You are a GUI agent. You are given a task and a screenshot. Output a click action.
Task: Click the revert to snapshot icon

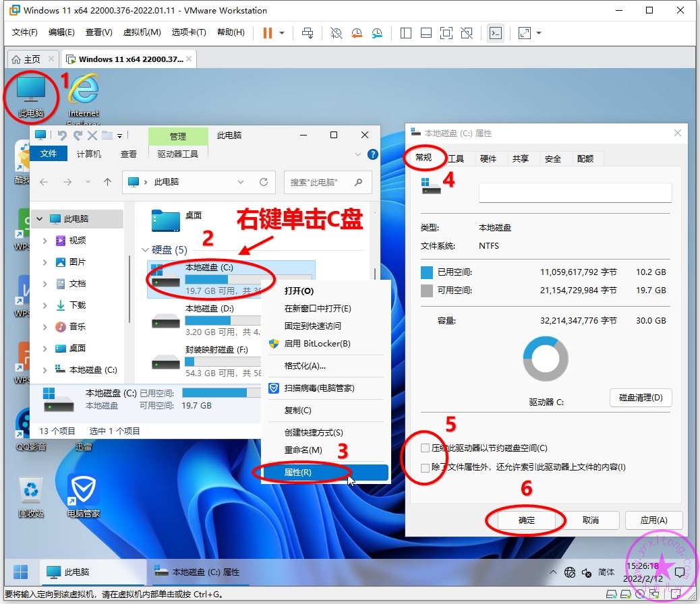coord(357,32)
